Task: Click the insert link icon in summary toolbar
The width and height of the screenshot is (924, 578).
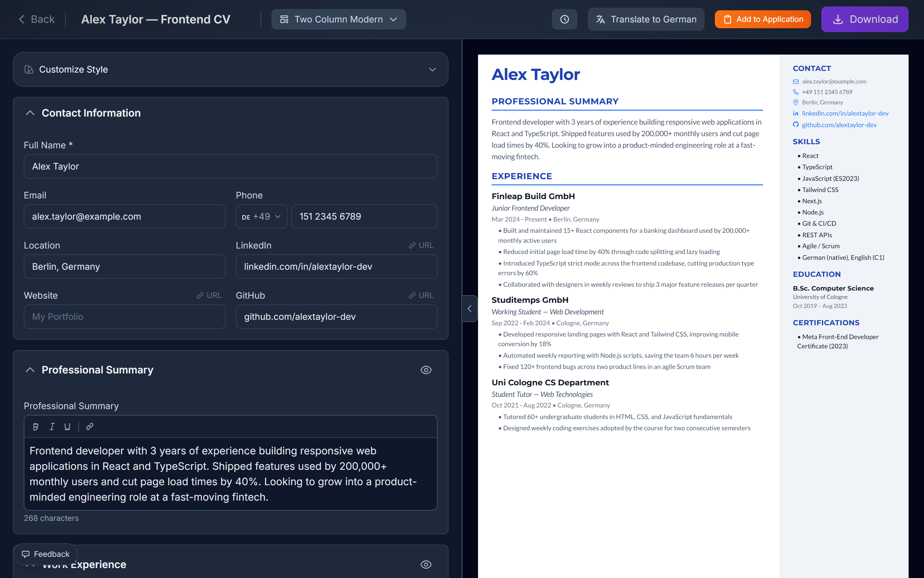Action: tap(90, 427)
